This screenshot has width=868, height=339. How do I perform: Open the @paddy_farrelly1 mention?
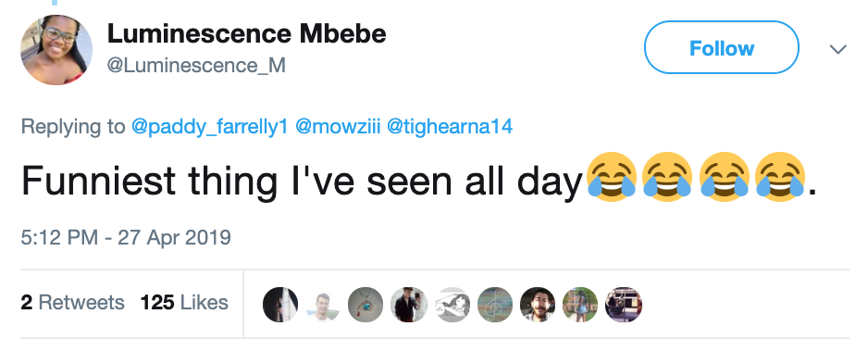210,127
